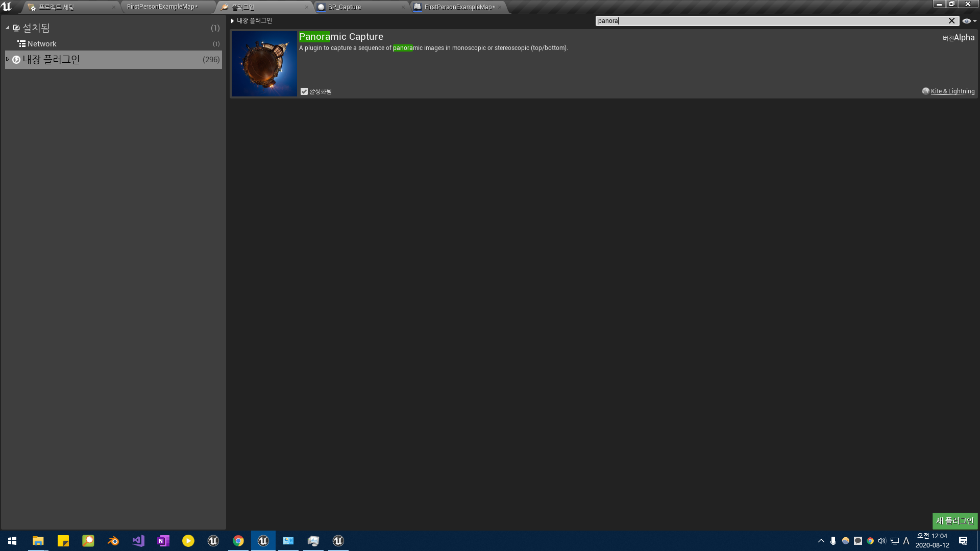980x551 pixels.
Task: Show hidden system tray icons
Action: [x=821, y=541]
